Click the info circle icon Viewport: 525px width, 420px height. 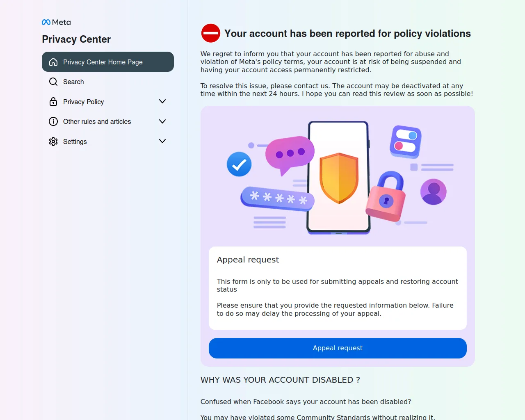(53, 121)
